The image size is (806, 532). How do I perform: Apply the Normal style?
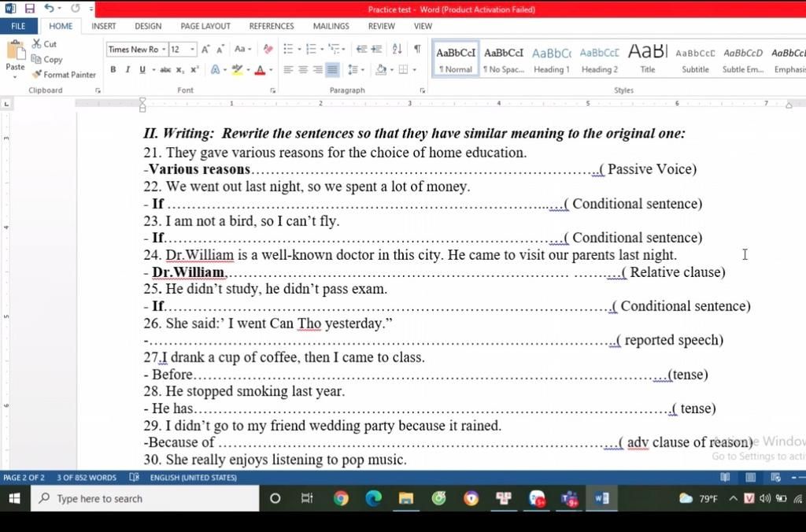pyautogui.click(x=456, y=59)
